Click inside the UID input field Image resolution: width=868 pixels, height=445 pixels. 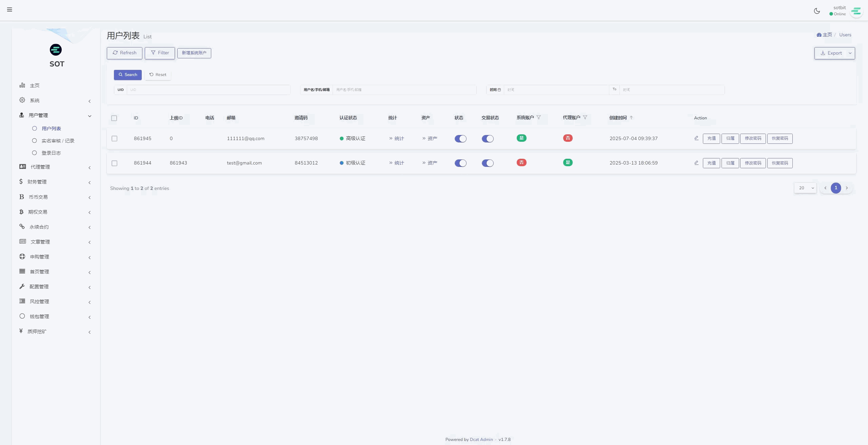pyautogui.click(x=208, y=90)
